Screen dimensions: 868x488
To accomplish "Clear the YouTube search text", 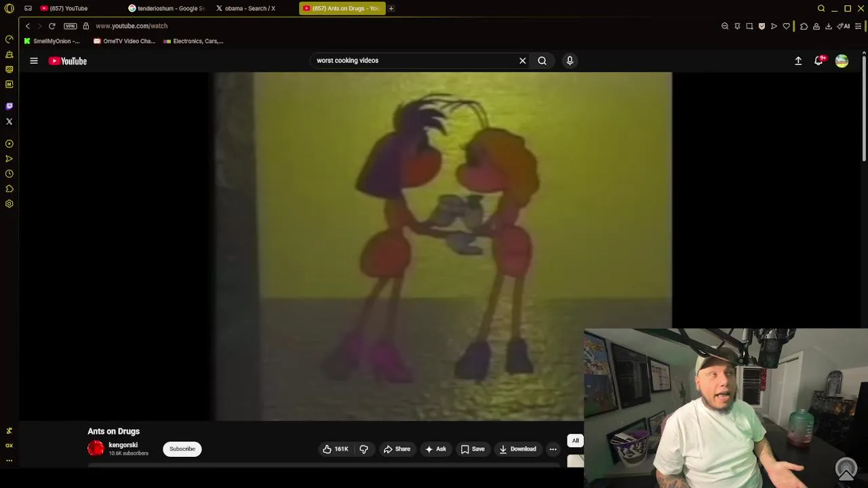I will click(523, 61).
